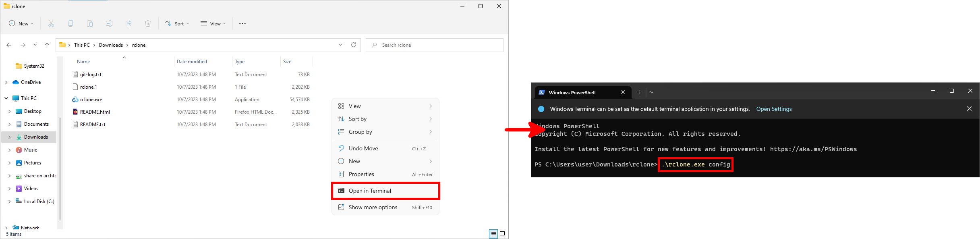Open the View dropdown in toolbar

click(213, 24)
